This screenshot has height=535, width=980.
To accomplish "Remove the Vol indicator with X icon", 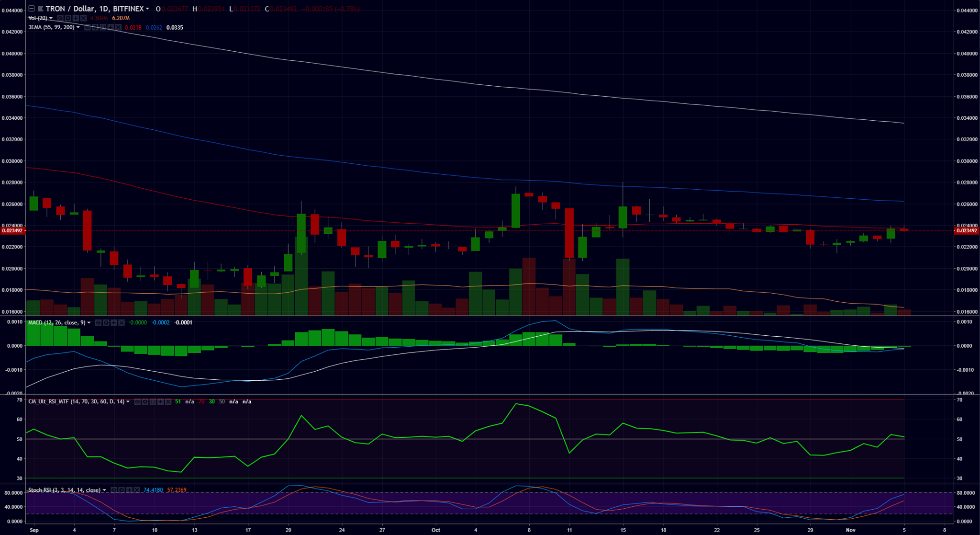I will coord(83,18).
